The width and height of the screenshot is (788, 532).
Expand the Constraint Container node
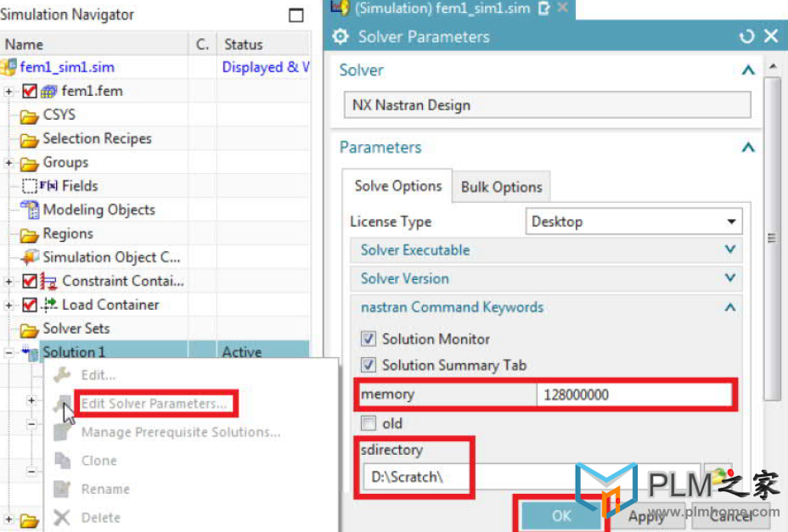click(8, 282)
